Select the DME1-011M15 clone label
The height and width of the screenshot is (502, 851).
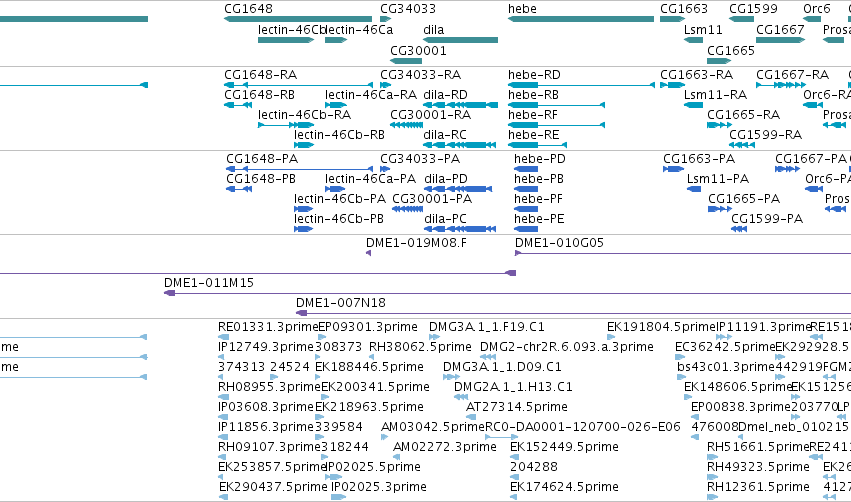pyautogui.click(x=209, y=283)
